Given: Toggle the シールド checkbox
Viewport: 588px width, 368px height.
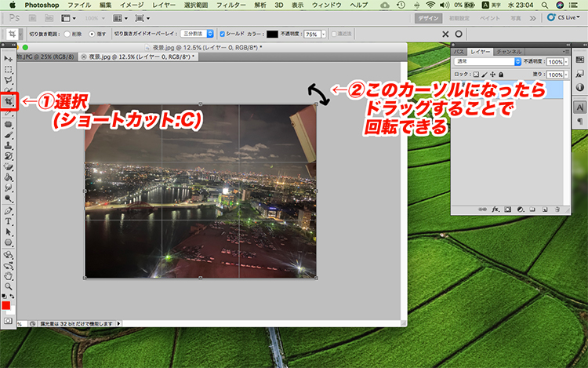Looking at the screenshot, I should (222, 34).
